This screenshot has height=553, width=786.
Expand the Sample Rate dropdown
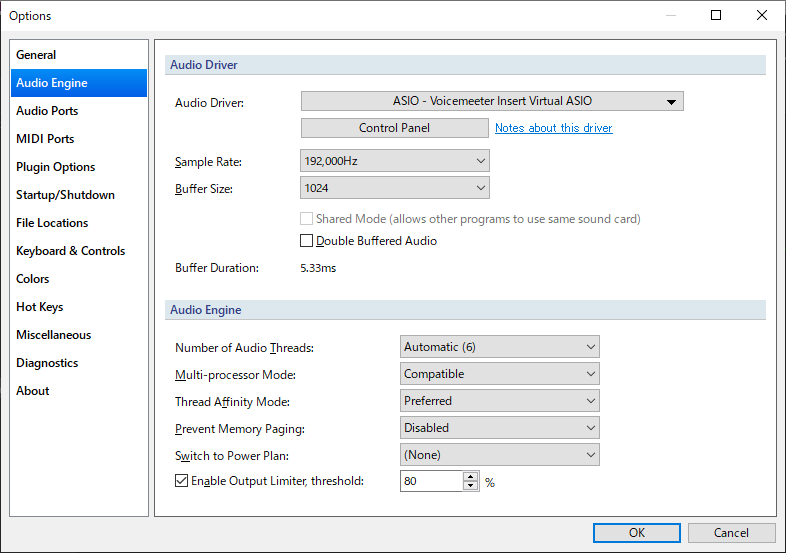[394, 161]
